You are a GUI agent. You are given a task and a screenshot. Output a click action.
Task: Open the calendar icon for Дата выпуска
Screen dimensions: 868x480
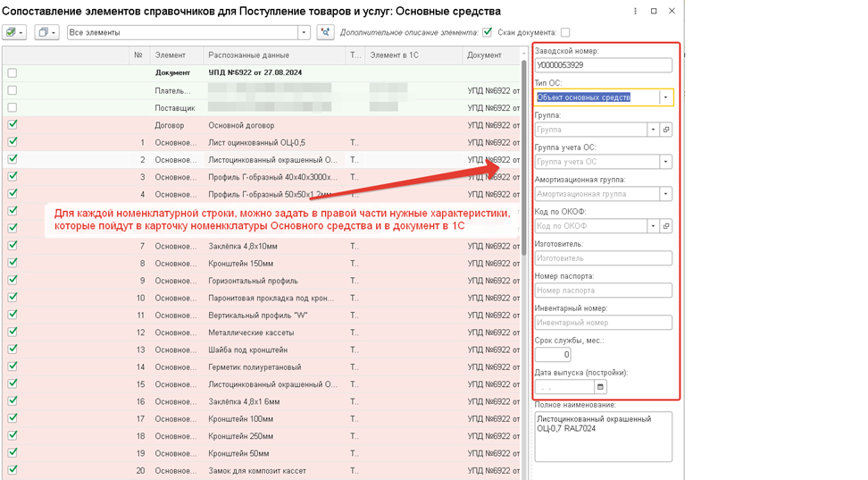pos(600,387)
